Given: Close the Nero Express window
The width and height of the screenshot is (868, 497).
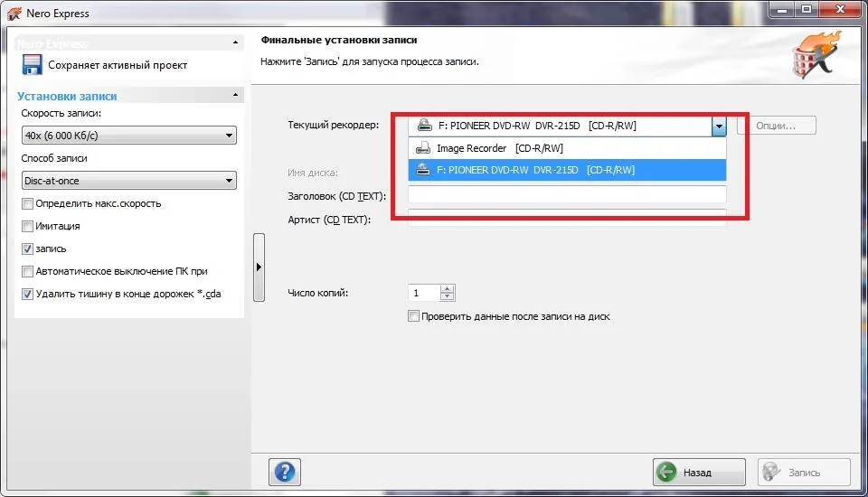Looking at the screenshot, I should (840, 10).
